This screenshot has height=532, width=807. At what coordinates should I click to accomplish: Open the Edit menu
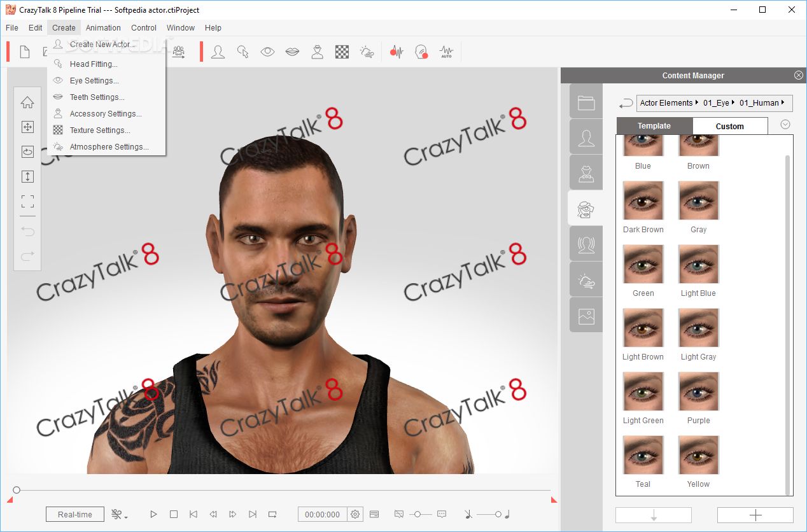[36, 27]
